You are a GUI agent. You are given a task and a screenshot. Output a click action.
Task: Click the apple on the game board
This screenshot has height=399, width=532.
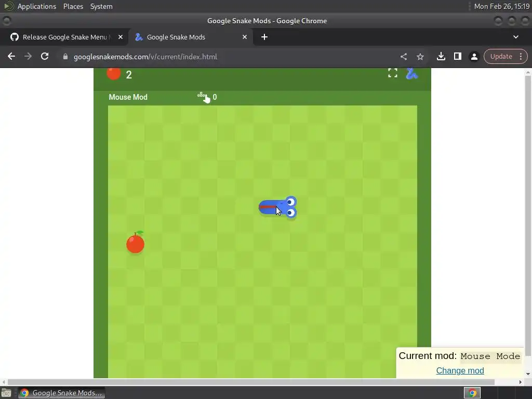136,242
